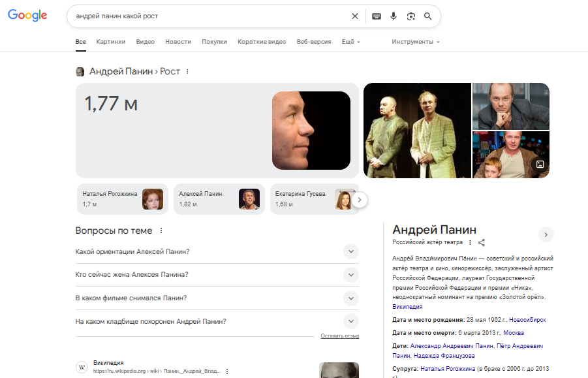Click the 1,77 м height value
588x378 pixels.
click(111, 104)
